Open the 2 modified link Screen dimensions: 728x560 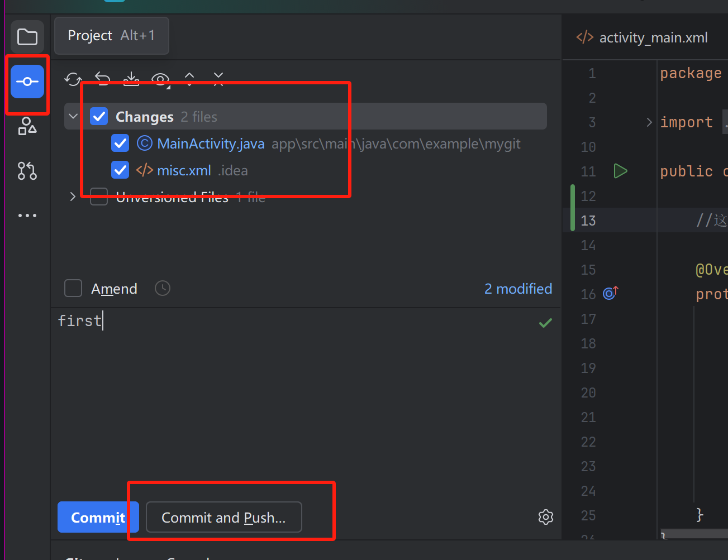pyautogui.click(x=518, y=288)
